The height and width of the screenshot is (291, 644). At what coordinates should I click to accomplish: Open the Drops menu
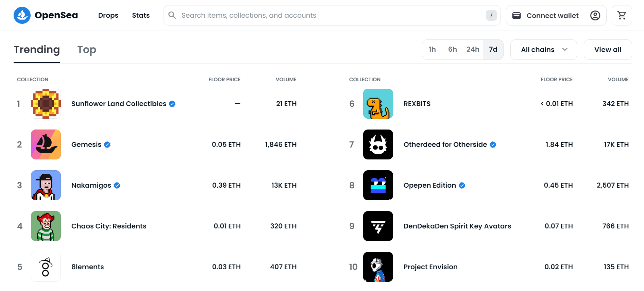(108, 15)
